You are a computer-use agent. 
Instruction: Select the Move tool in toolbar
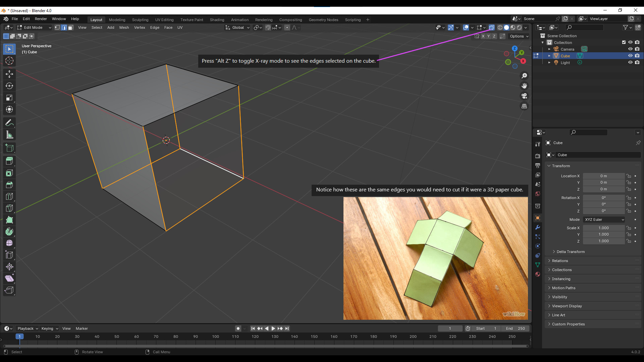9,74
